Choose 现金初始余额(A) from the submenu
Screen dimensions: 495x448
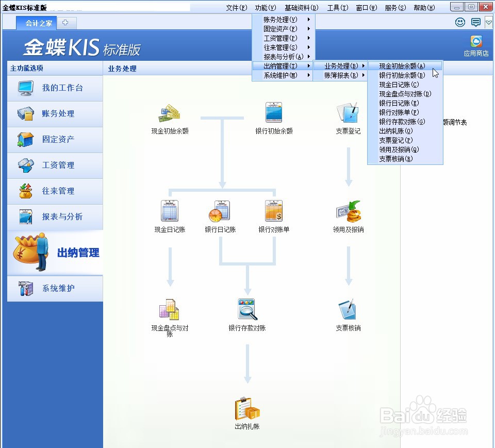pos(405,66)
